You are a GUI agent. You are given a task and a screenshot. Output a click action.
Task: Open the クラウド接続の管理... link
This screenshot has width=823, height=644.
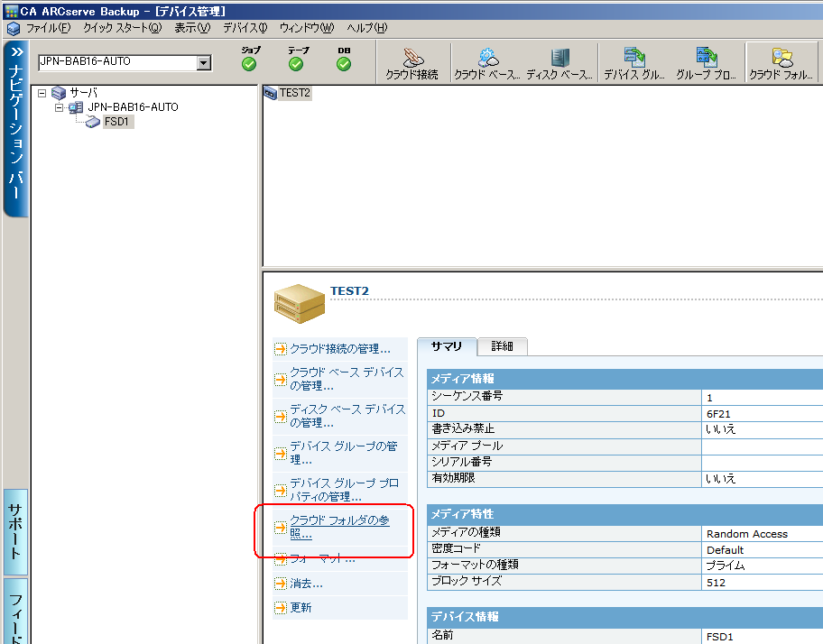[340, 349]
